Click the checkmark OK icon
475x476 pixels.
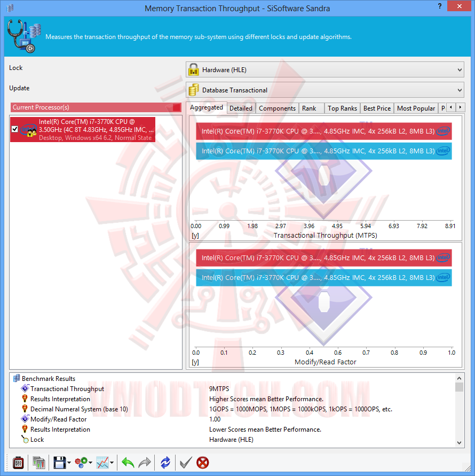186,463
